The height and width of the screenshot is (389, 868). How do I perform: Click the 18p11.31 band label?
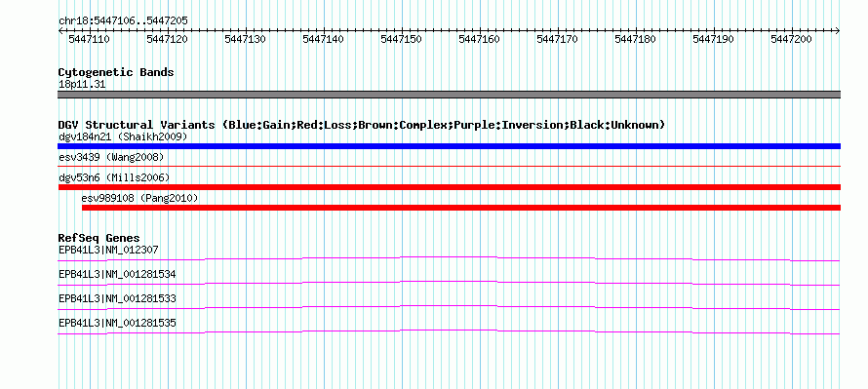coord(82,85)
